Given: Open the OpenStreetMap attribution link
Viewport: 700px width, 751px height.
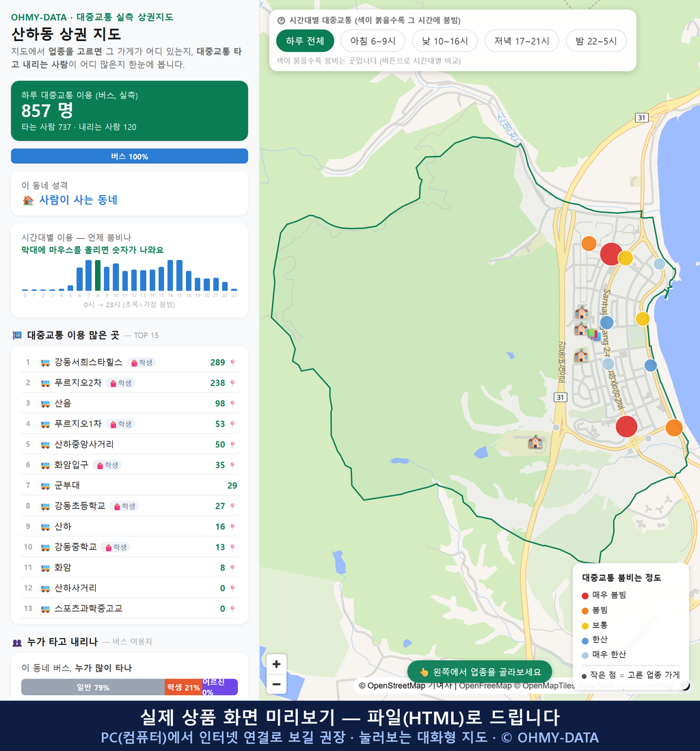Looking at the screenshot, I should [392, 686].
